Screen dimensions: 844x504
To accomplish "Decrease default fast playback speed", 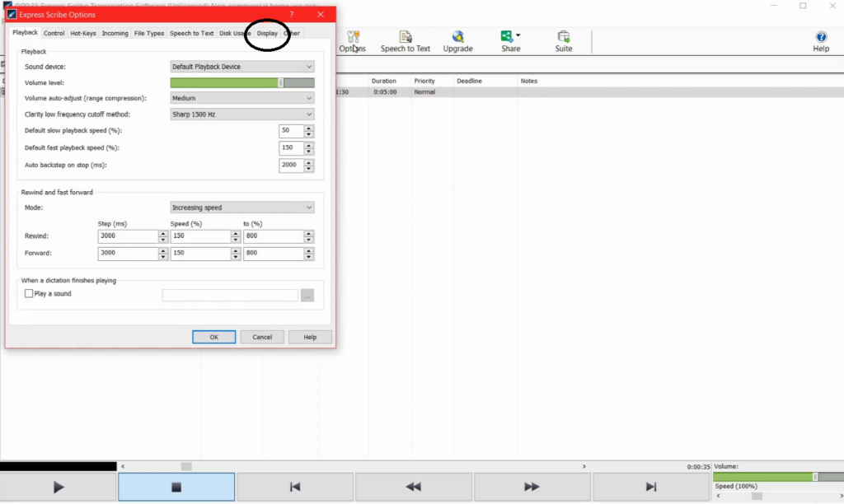I will [x=308, y=152].
